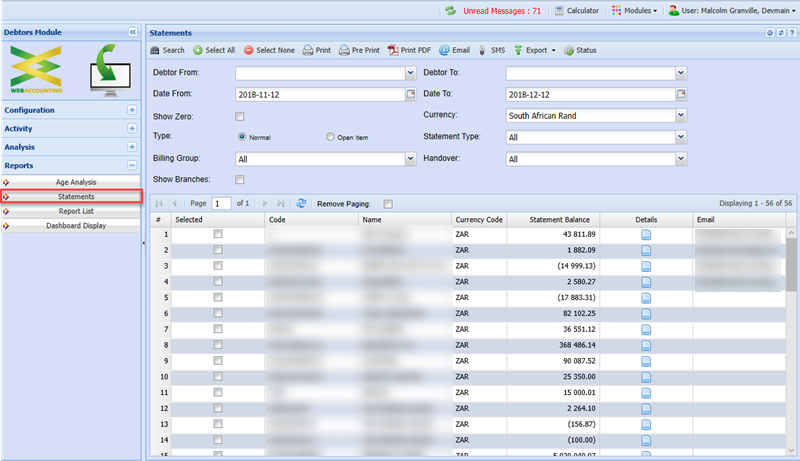Open Details document icon for row 1

click(646, 234)
